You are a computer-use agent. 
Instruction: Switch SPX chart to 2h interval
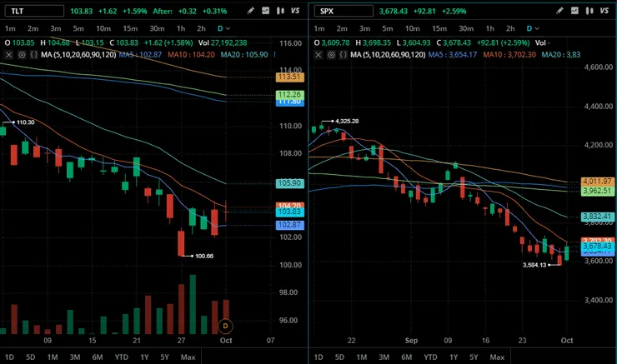click(x=510, y=28)
